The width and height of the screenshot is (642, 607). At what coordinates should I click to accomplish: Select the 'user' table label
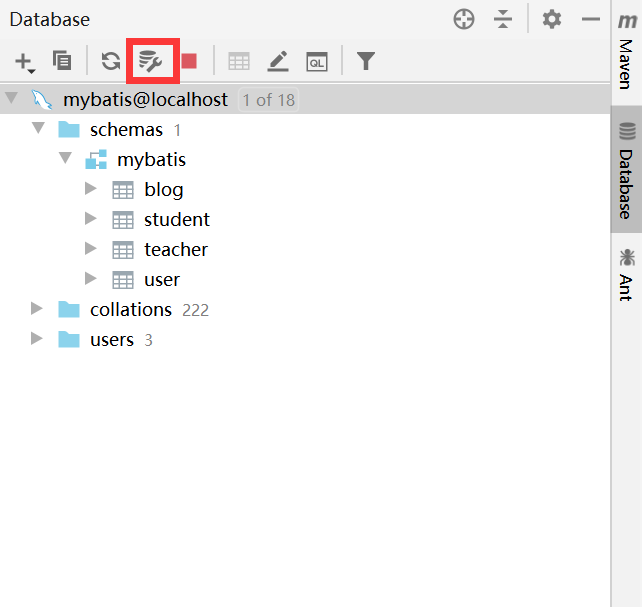point(162,280)
